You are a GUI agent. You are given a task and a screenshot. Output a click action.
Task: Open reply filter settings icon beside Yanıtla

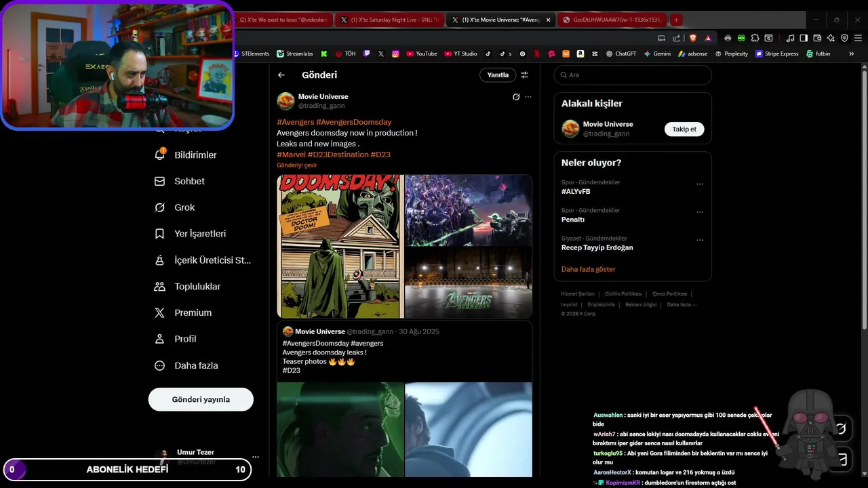pyautogui.click(x=524, y=75)
